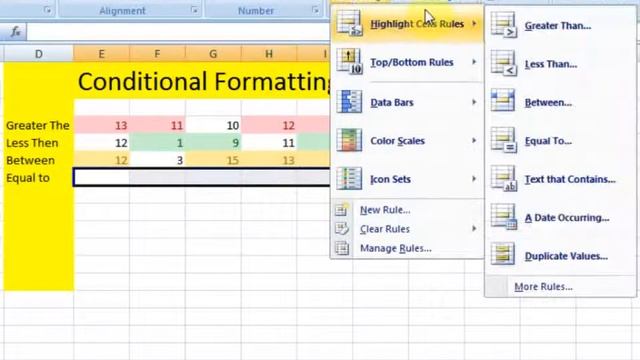Select the empty Equal to row cell in column E
640x360 pixels.
point(101,178)
